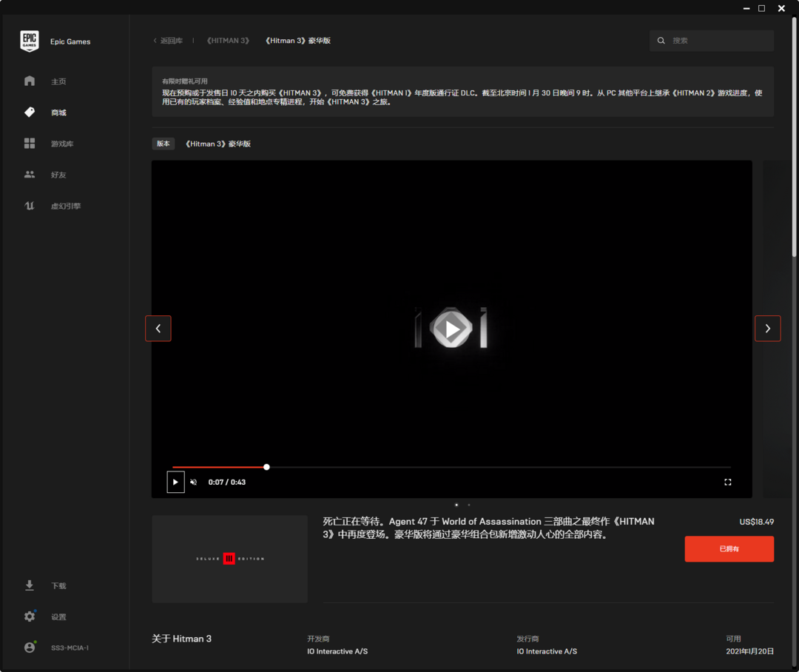Go back using the 返回库 link
Image resolution: width=799 pixels, height=672 pixels.
click(x=168, y=40)
